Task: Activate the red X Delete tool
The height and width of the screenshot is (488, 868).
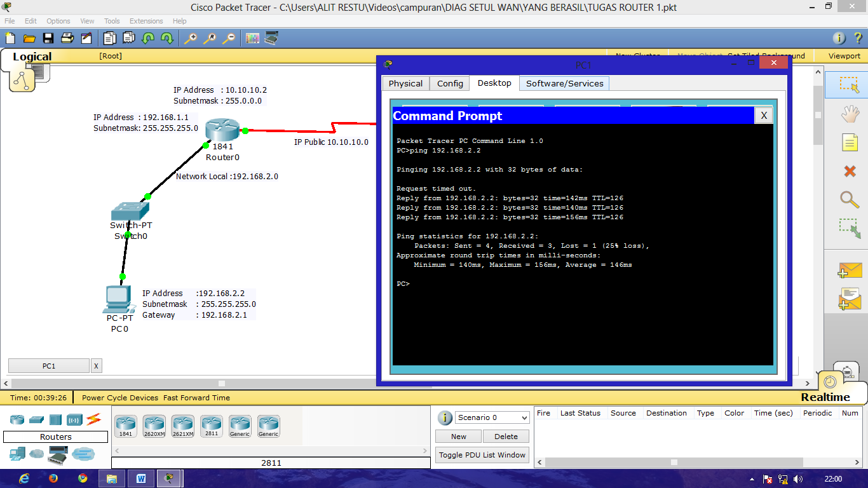Action: (x=850, y=171)
